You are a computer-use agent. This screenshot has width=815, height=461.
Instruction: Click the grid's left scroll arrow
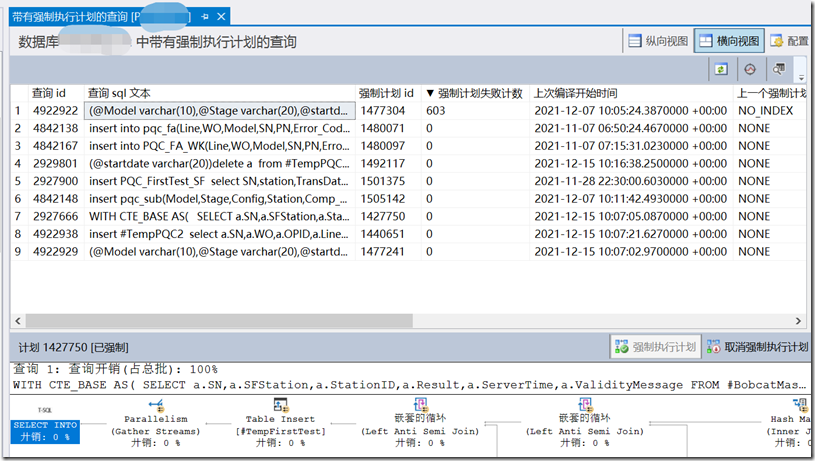[18, 321]
